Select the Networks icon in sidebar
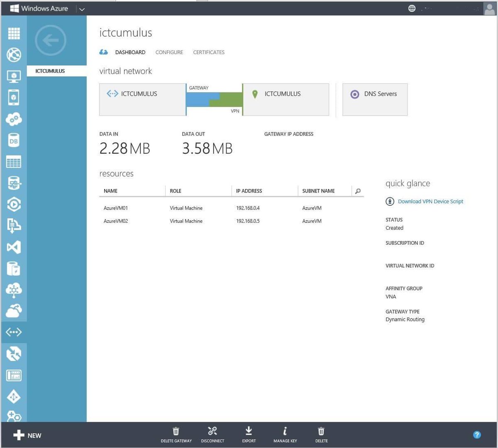The image size is (498, 448). (x=14, y=332)
